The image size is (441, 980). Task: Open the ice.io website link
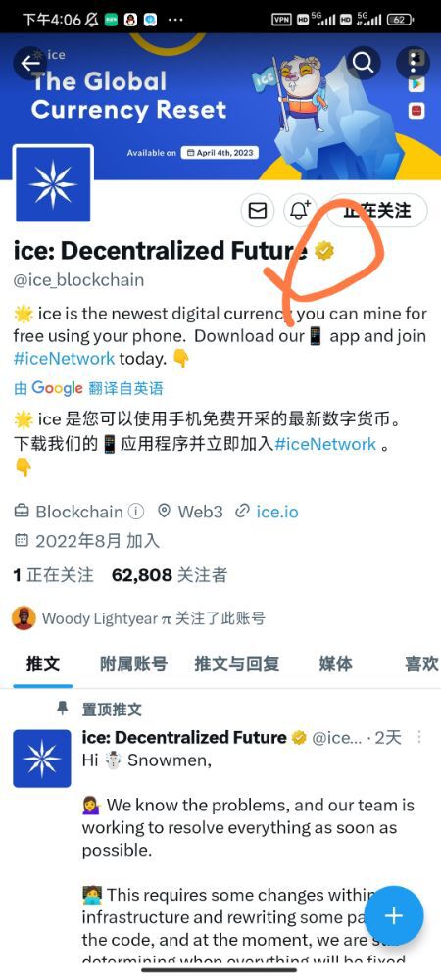276,512
